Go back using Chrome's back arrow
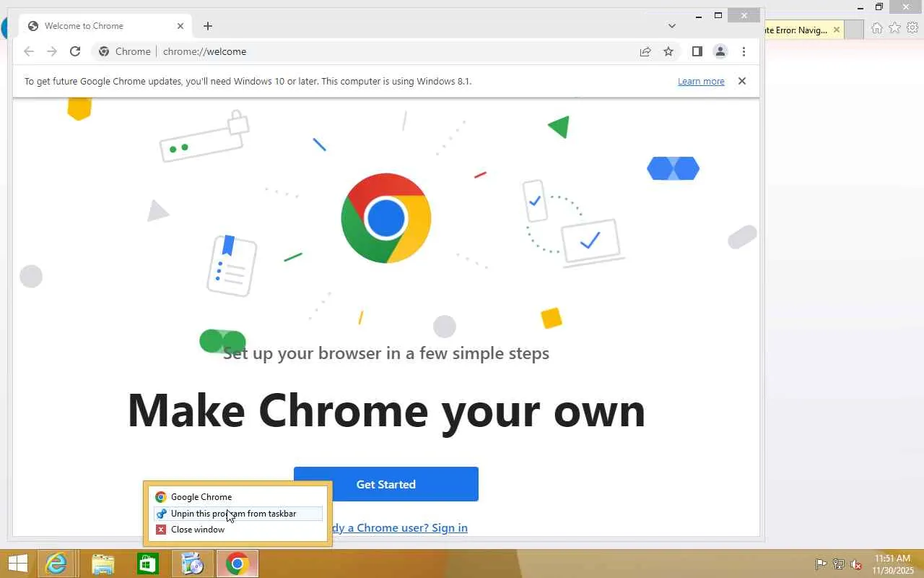924x578 pixels. tap(29, 51)
